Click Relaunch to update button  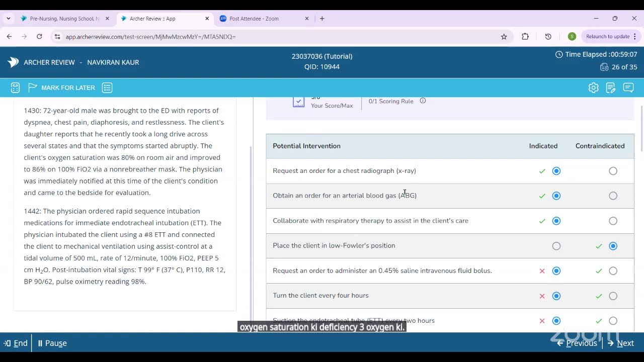click(608, 36)
